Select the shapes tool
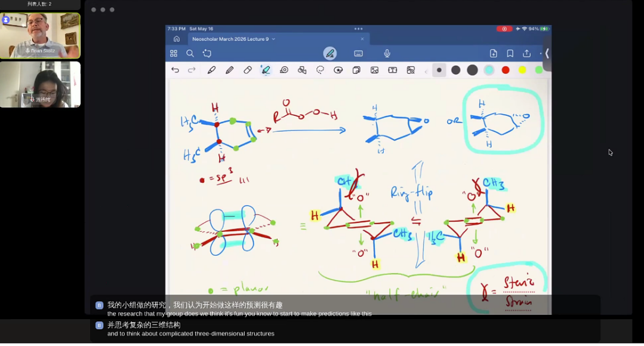Viewport: 644px width, 346px height. click(302, 71)
